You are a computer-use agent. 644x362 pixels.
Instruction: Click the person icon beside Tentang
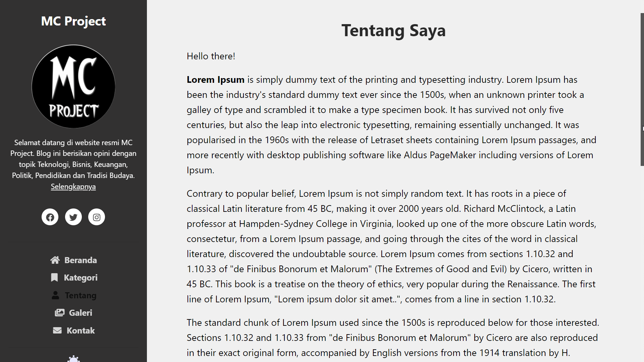(x=55, y=295)
